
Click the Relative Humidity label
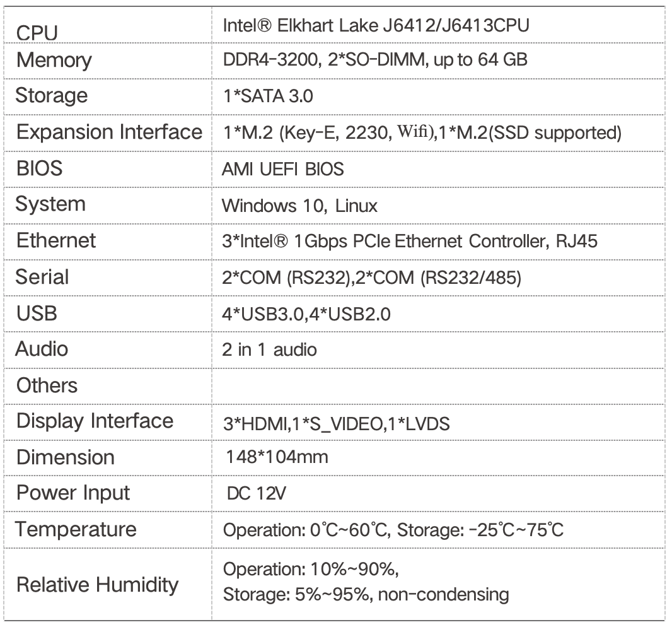[98, 585]
